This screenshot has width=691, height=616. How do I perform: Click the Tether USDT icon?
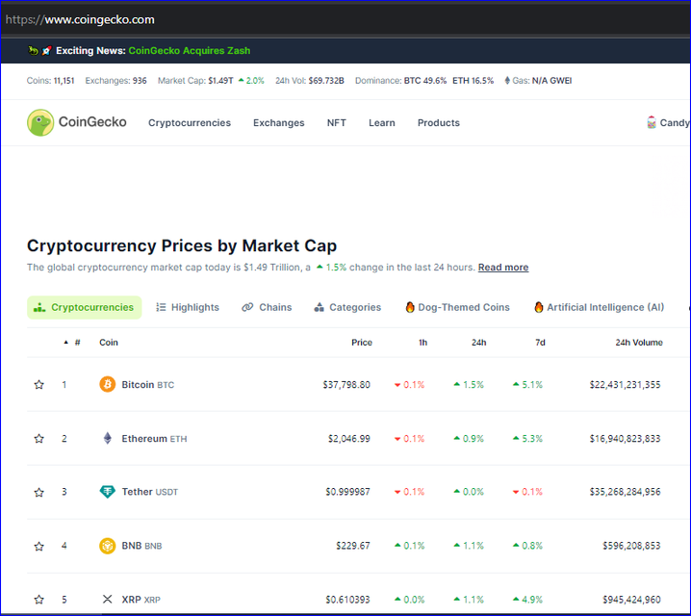point(107,491)
